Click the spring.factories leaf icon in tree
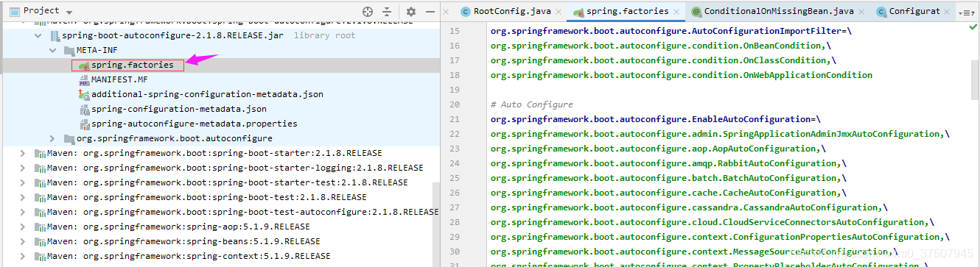 (84, 65)
